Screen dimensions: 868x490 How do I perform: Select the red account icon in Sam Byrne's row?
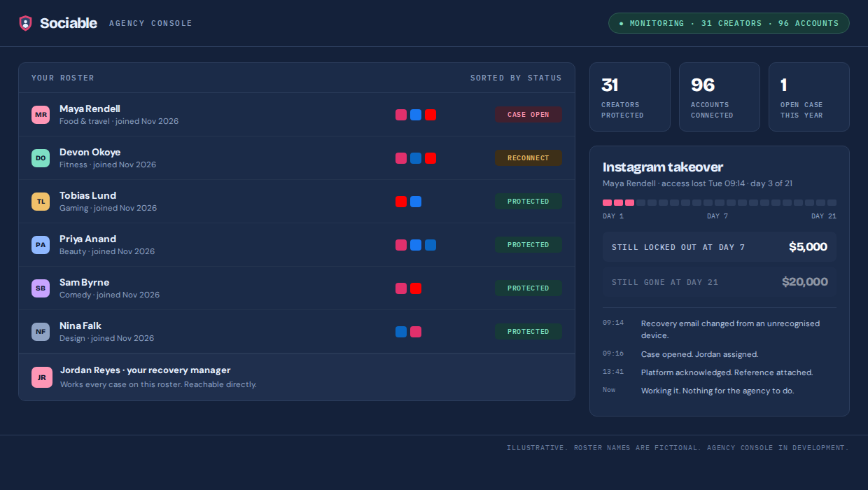[416, 288]
